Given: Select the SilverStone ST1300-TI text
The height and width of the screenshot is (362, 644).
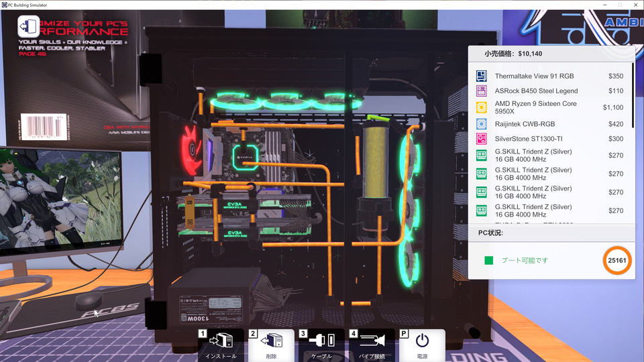Looking at the screenshot, I should coord(529,139).
